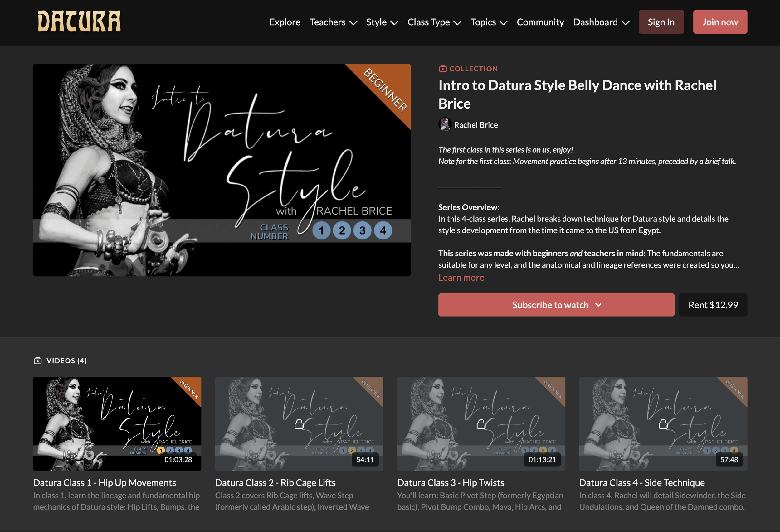Viewport: 780px width, 532px height.
Task: Click Rent $12.99 button
Action: [x=713, y=305]
